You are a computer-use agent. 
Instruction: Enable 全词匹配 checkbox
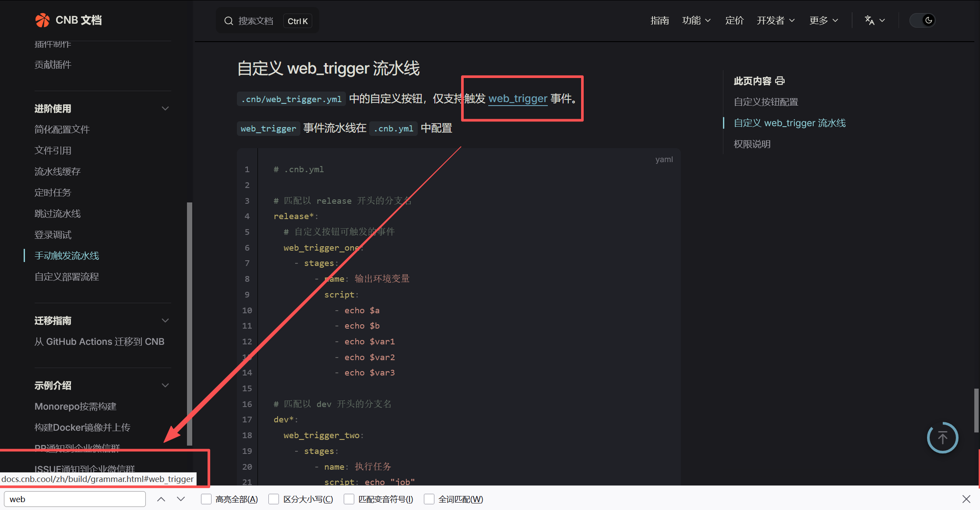[x=429, y=499]
